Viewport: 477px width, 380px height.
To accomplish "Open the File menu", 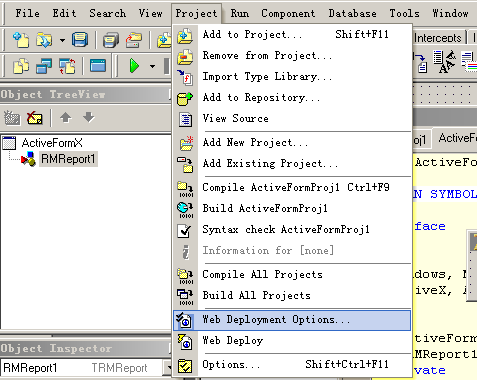I will pos(27,13).
